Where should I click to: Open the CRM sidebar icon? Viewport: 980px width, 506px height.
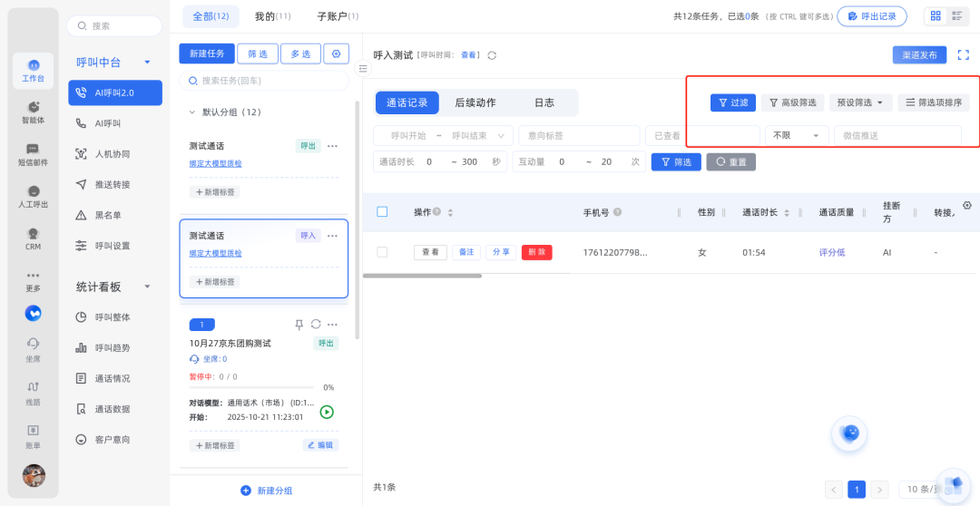(34, 238)
